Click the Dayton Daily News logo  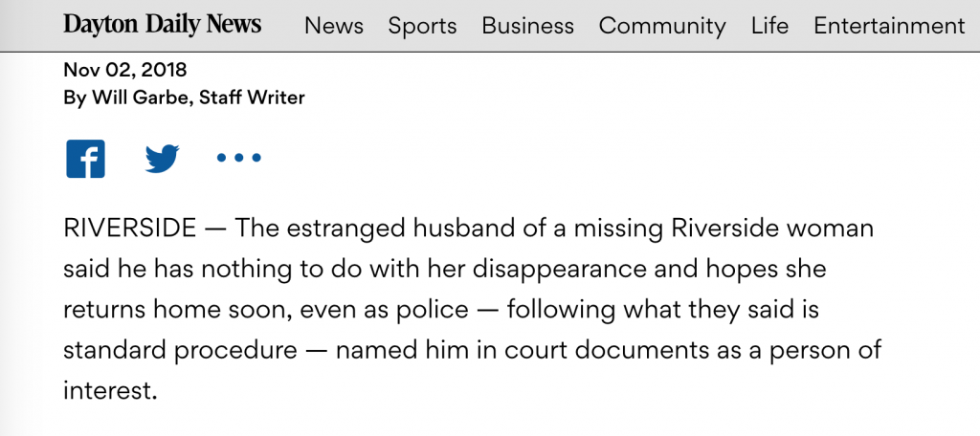click(162, 25)
